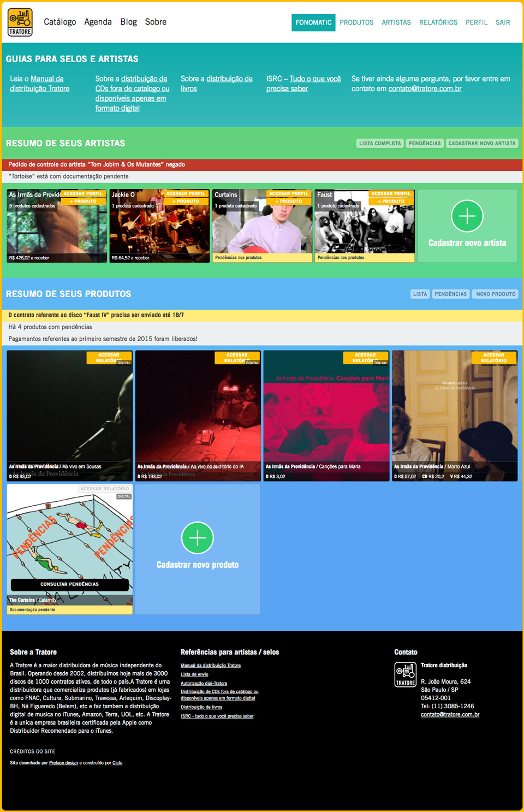Open the Sobre page
The image size is (524, 812).
click(156, 22)
